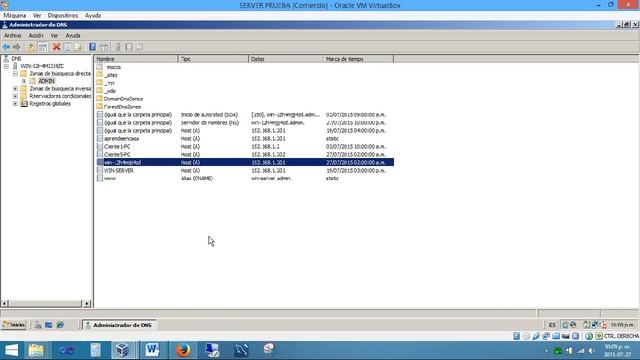Click left arrow of tree horizontal scrollbar
This screenshot has width=640, height=360.
pos(5,304)
